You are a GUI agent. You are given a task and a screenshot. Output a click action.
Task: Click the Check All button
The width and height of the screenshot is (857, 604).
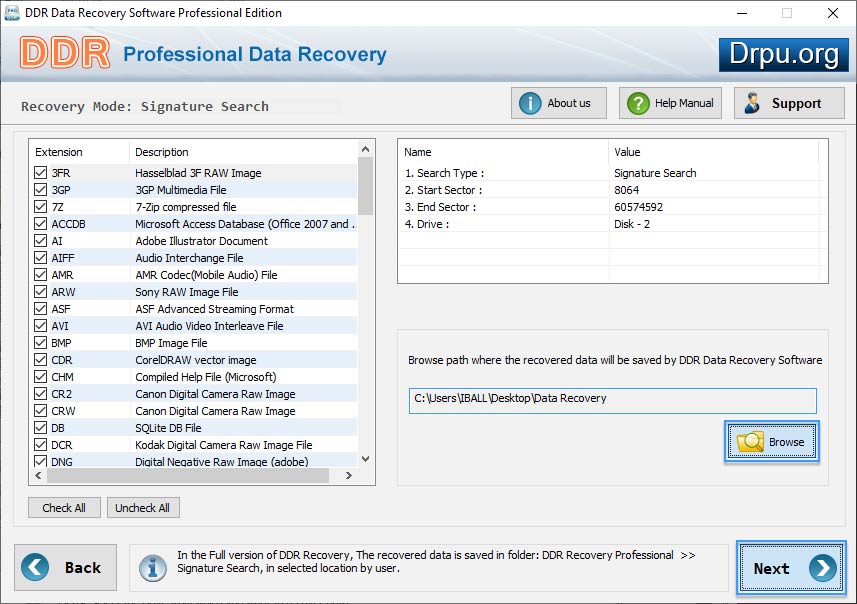click(x=64, y=508)
